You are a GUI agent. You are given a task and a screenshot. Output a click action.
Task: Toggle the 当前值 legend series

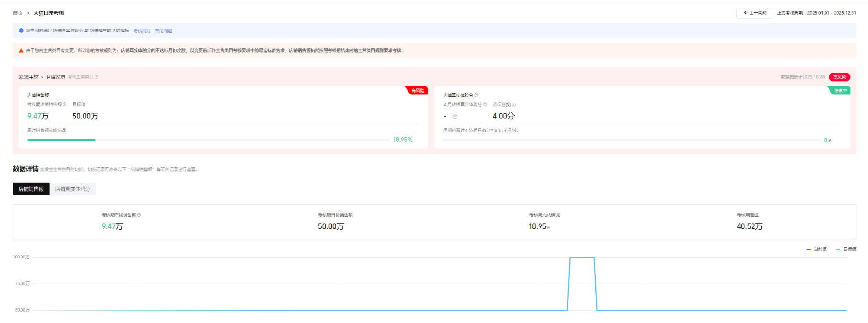click(x=816, y=249)
